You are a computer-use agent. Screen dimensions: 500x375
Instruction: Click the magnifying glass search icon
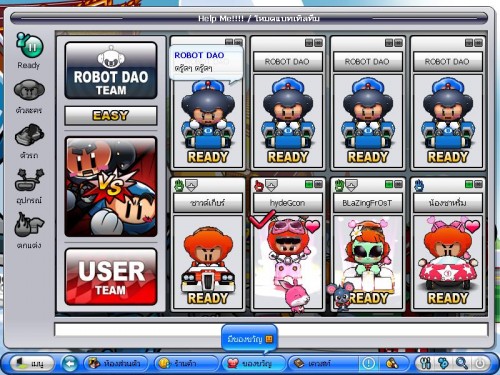(x=462, y=363)
